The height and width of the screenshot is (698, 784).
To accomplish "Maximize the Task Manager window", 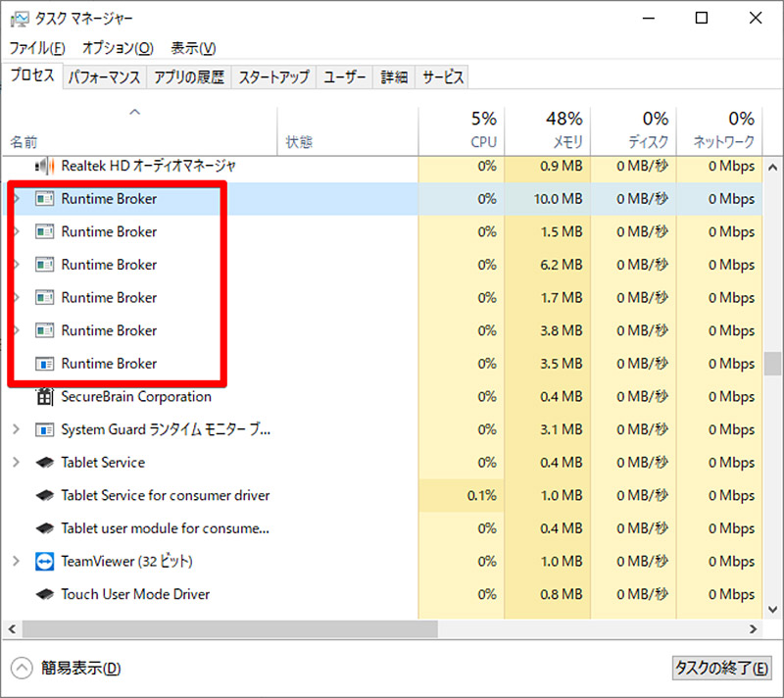I will pos(702,19).
